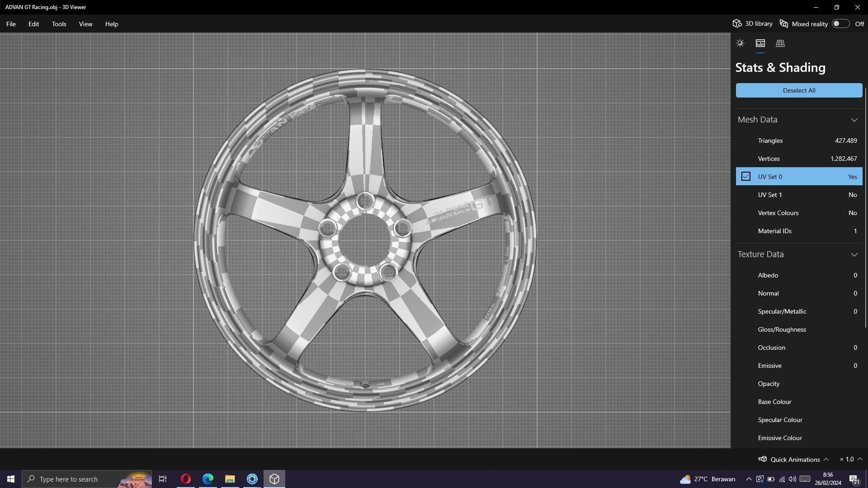Uncheck the UV Set 0 checkbox
Image resolution: width=868 pixels, height=488 pixels.
coord(746,177)
